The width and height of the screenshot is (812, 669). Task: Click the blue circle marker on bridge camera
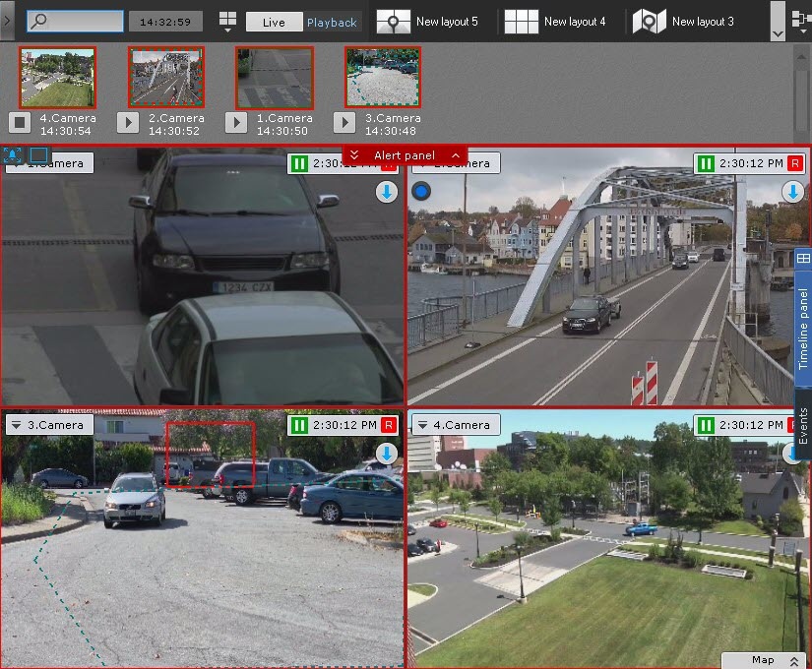[421, 192]
